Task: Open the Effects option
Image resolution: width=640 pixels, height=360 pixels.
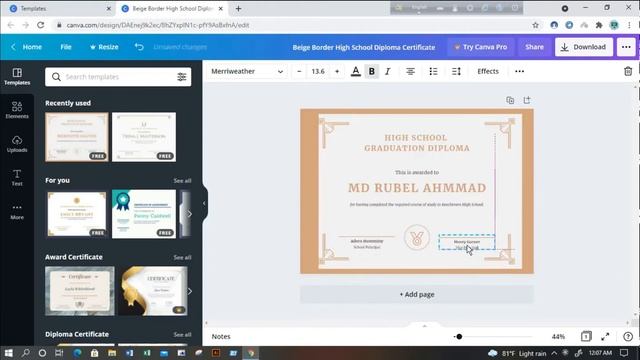Action: point(488,71)
